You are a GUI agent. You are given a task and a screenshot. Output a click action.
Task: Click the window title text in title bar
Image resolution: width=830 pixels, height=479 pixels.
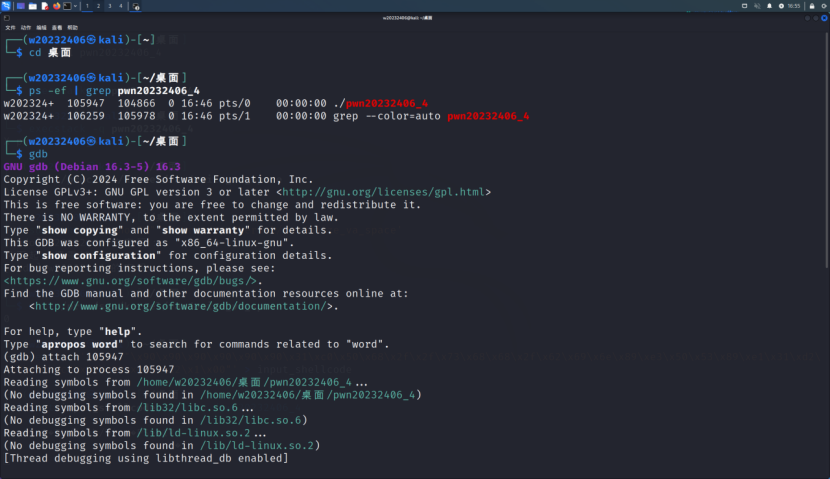408,18
